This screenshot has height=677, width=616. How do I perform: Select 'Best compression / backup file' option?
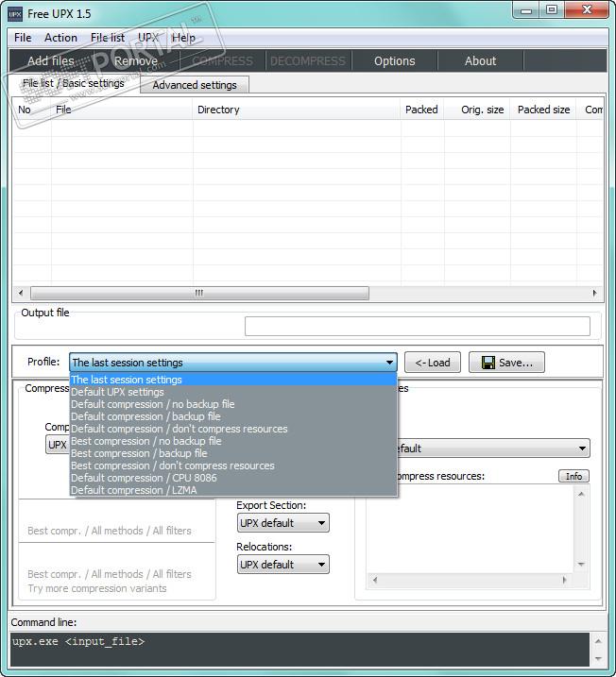[x=233, y=453]
